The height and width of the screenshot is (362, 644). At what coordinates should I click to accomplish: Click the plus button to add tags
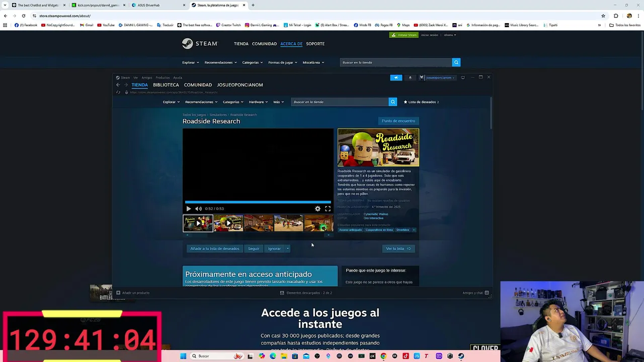point(414,230)
